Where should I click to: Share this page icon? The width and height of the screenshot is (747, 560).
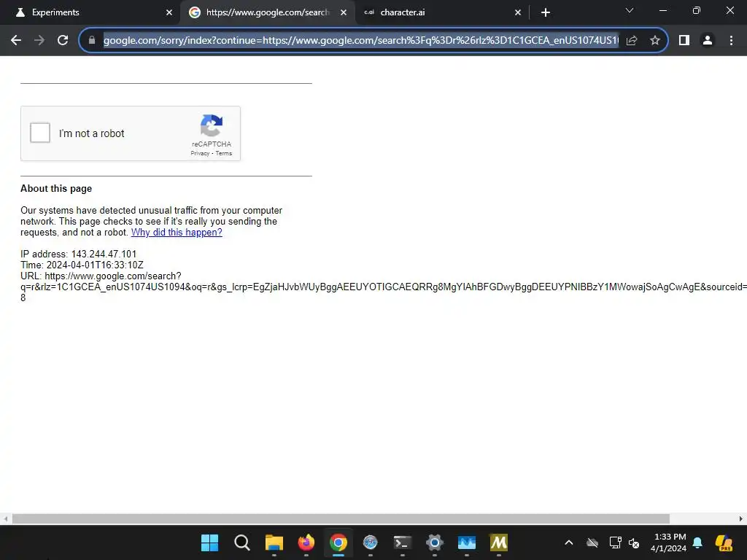tap(632, 40)
